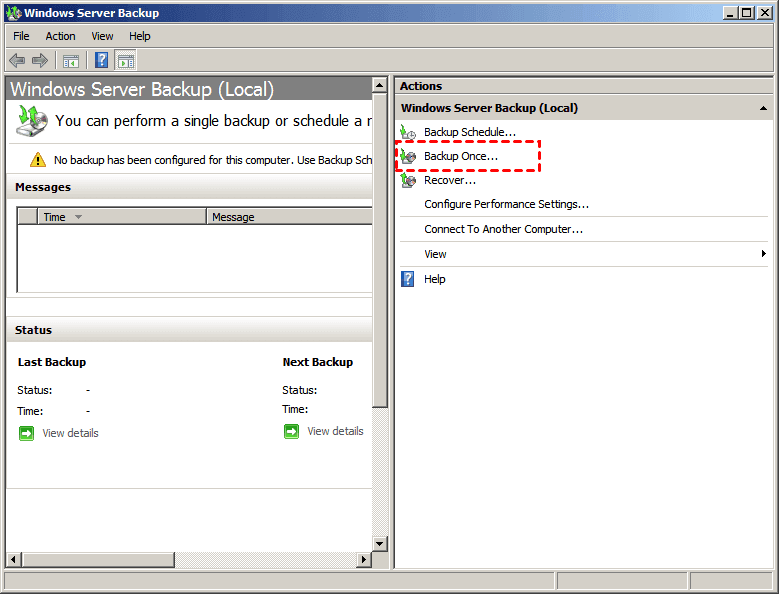Open Help in the Actions pane
779x594 pixels.
(435, 279)
